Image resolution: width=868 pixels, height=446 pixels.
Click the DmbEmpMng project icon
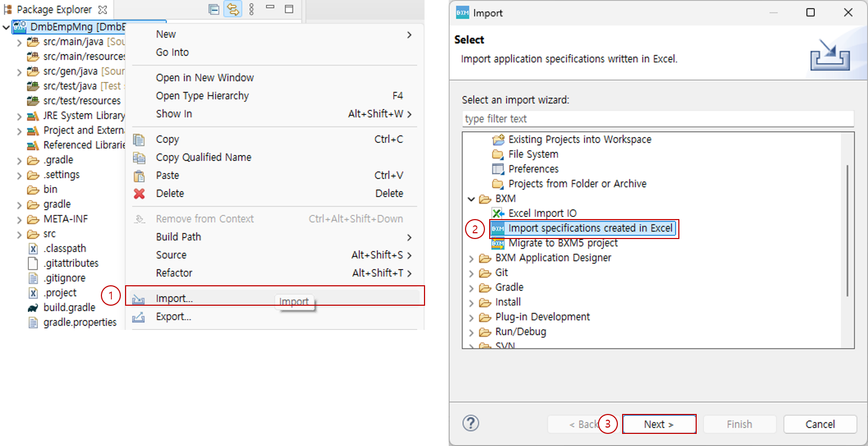(x=19, y=26)
